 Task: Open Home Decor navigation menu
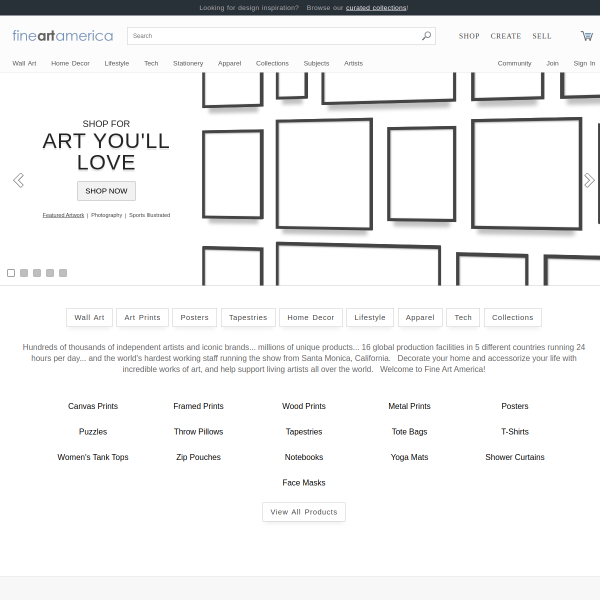coord(70,64)
